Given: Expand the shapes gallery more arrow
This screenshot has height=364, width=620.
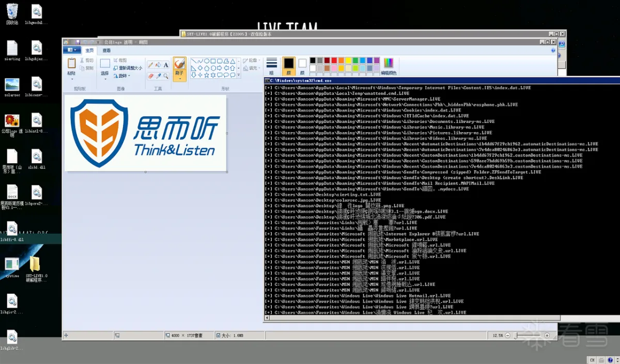Looking at the screenshot, I should [239, 75].
